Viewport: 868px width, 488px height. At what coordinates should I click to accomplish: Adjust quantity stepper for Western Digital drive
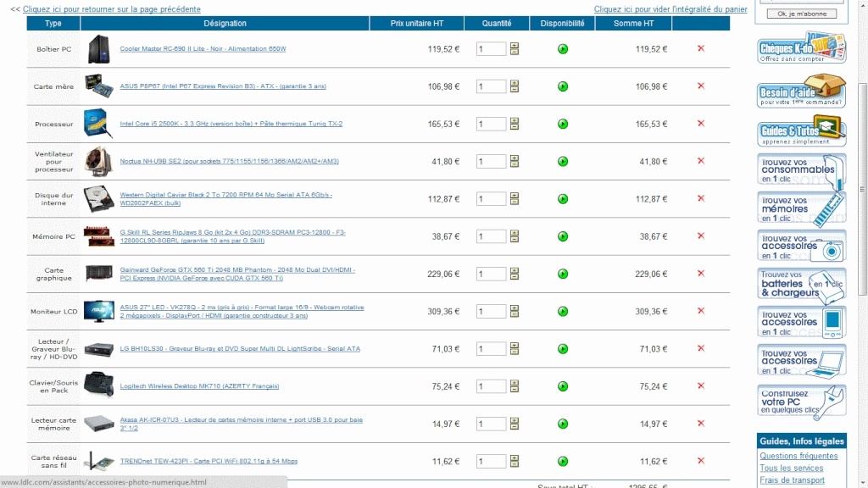(515, 198)
